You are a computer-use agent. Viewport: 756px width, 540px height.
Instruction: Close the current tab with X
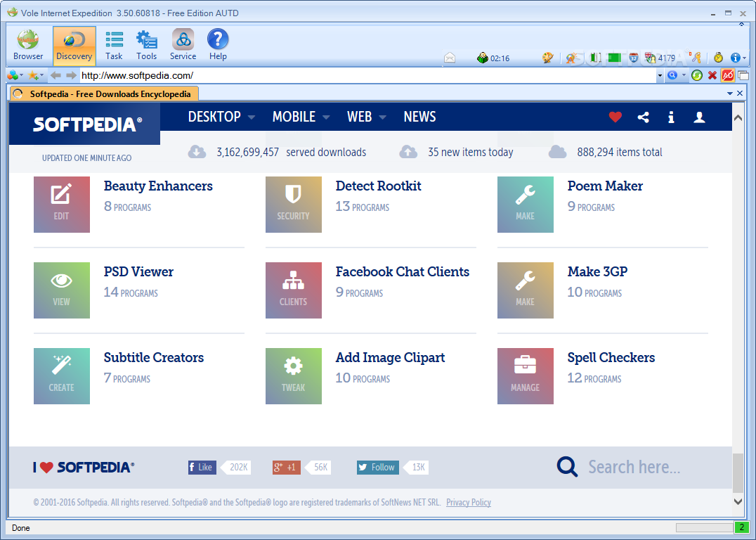coord(740,93)
